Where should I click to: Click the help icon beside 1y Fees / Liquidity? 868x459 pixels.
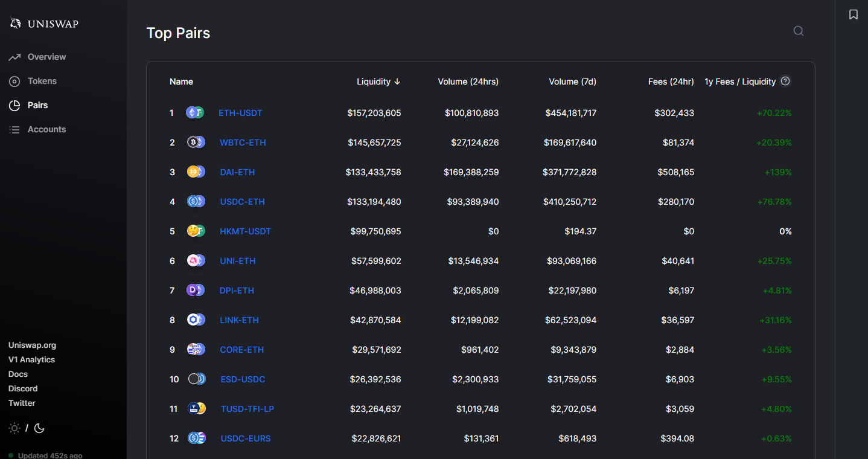785,81
